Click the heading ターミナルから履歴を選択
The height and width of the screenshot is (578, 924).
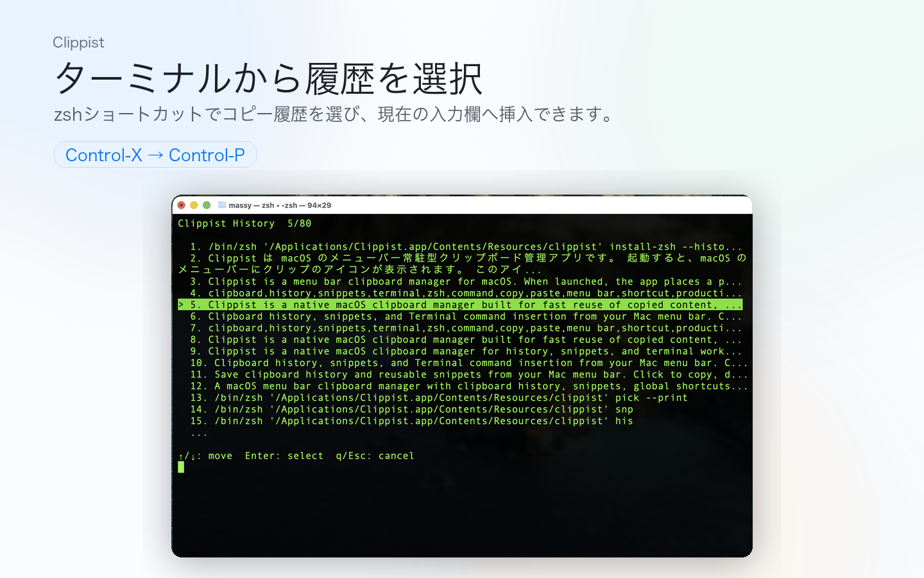coord(268,79)
